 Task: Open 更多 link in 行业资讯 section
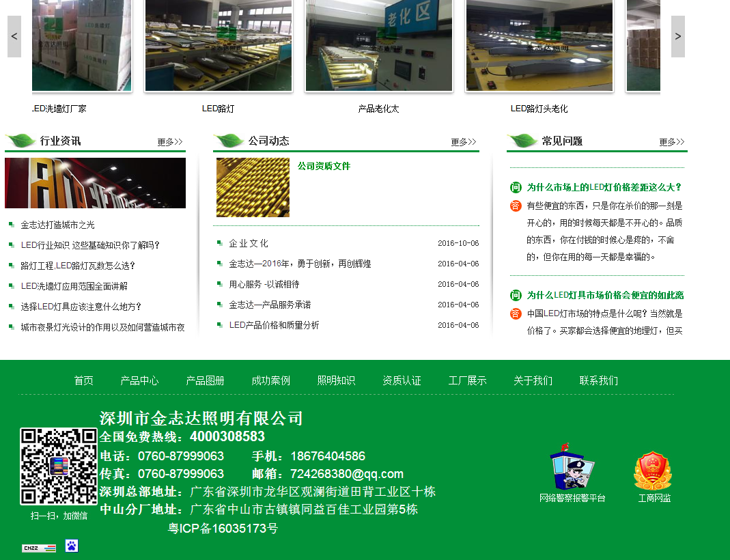point(170,142)
